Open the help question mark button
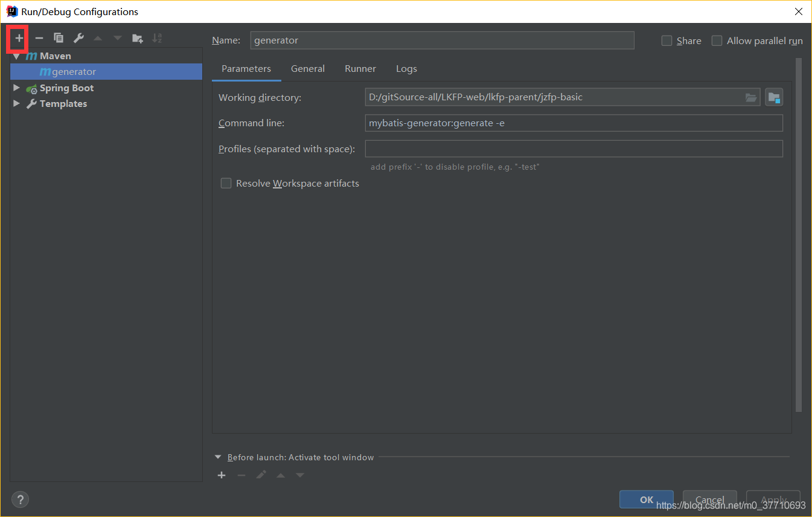The width and height of the screenshot is (812, 517). [x=20, y=499]
